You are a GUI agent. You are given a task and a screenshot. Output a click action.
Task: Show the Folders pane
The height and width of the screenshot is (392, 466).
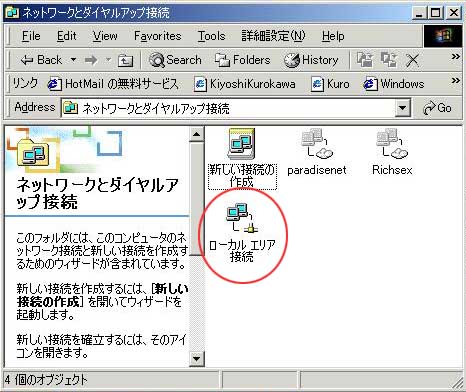(x=242, y=60)
